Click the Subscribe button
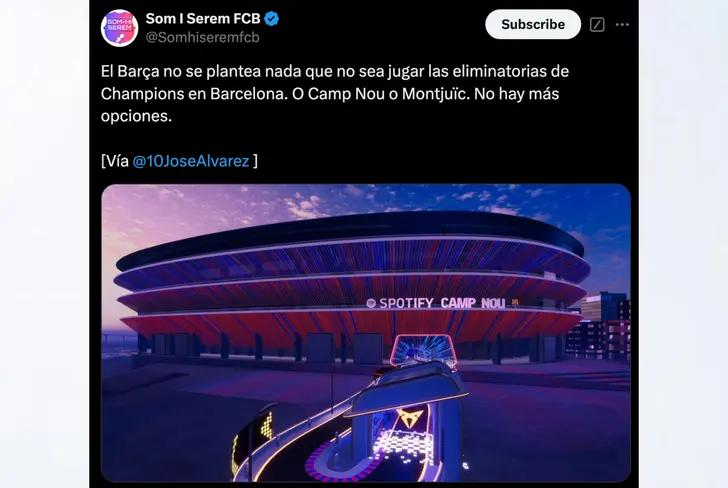Image resolution: width=728 pixels, height=488 pixels. 533,24
